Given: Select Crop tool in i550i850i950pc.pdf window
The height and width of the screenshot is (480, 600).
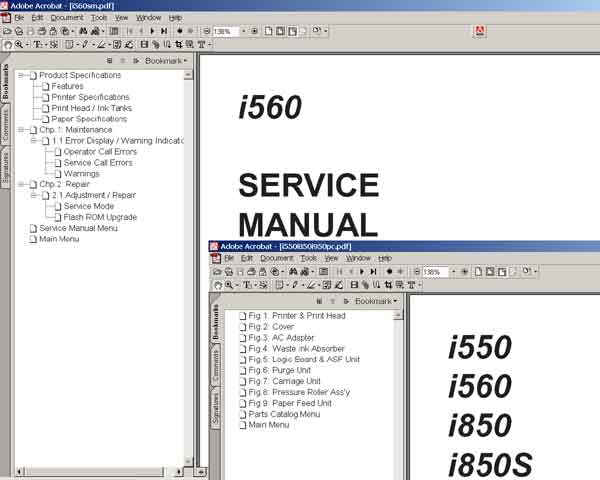Looking at the screenshot, I should [388, 285].
